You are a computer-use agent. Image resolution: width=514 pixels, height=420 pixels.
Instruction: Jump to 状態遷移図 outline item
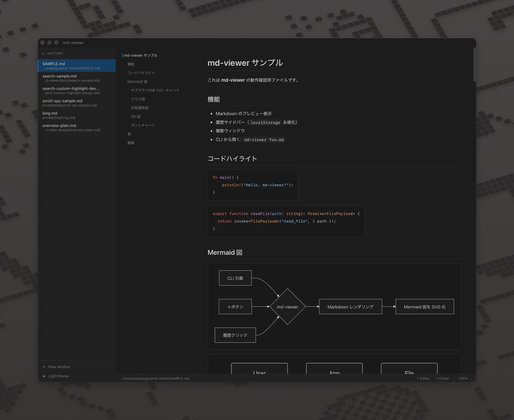pos(140,108)
